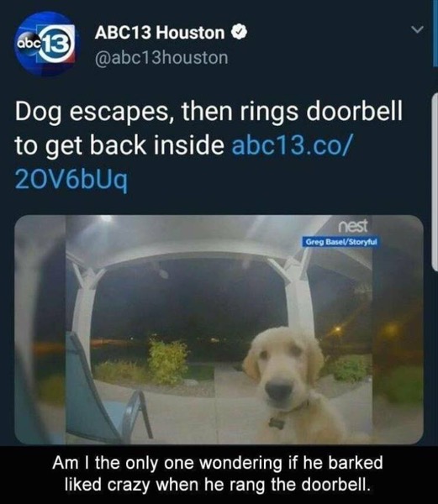Click the nest logo on the image
The image size is (438, 504).
(x=352, y=226)
